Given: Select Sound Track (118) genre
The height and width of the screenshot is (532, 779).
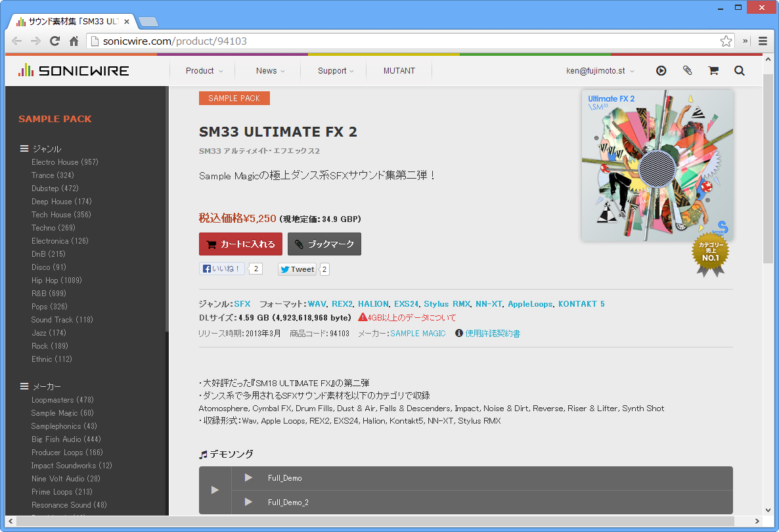Looking at the screenshot, I should 62,319.
